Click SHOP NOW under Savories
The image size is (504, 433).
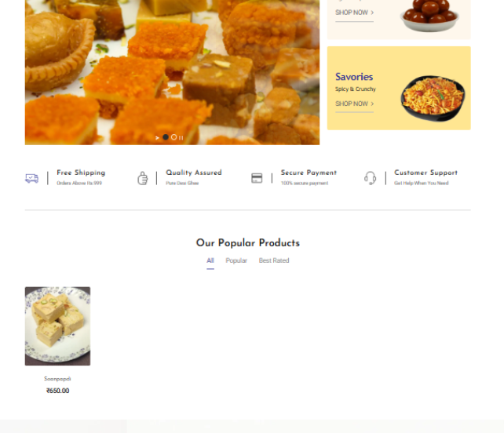[354, 104]
